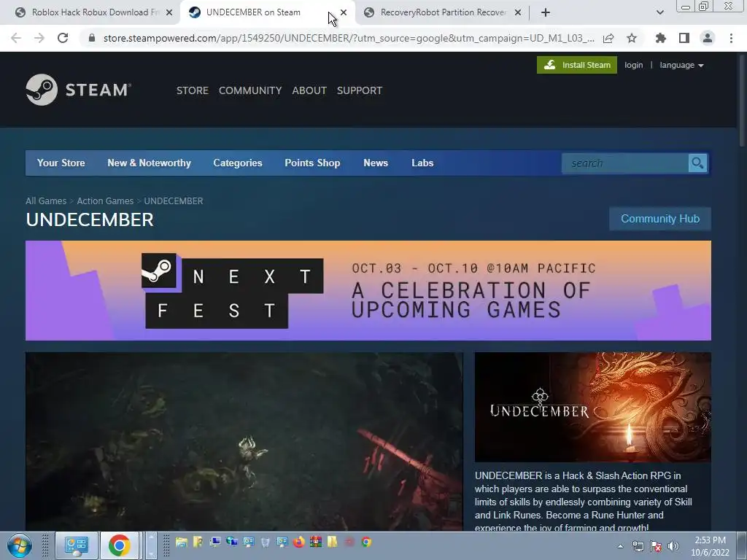
Task: Click the search magnifier button
Action: coord(697,163)
